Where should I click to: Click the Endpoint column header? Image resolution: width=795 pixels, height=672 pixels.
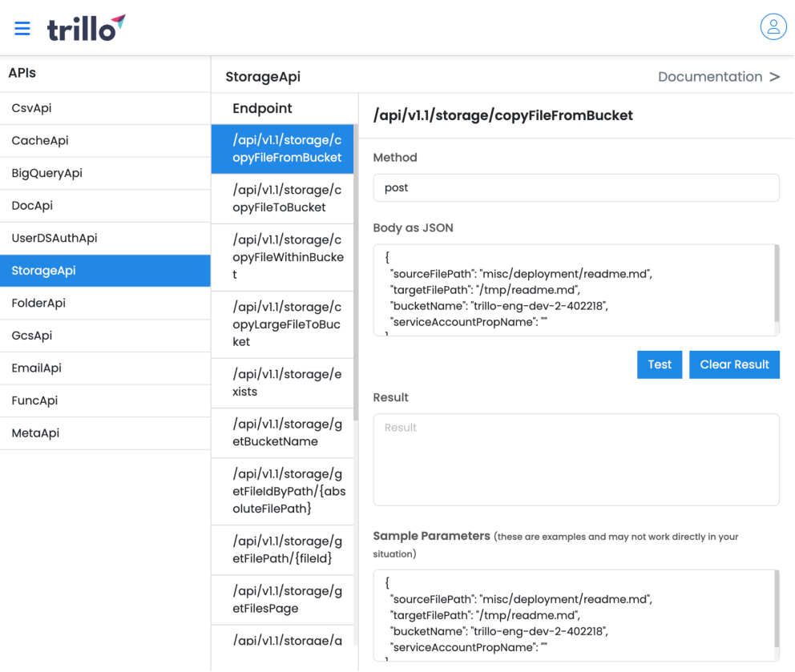click(x=262, y=108)
